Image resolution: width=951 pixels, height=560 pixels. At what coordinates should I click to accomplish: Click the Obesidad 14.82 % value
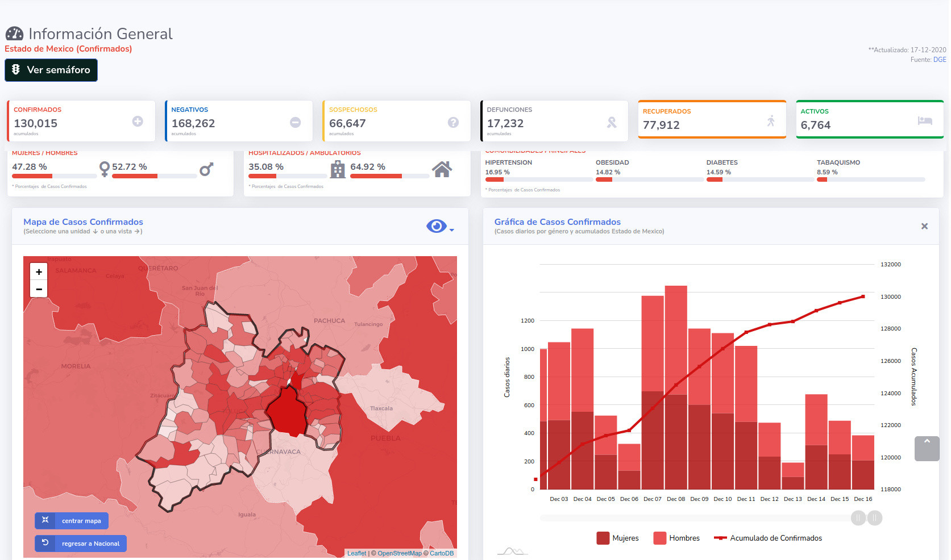coord(608,172)
